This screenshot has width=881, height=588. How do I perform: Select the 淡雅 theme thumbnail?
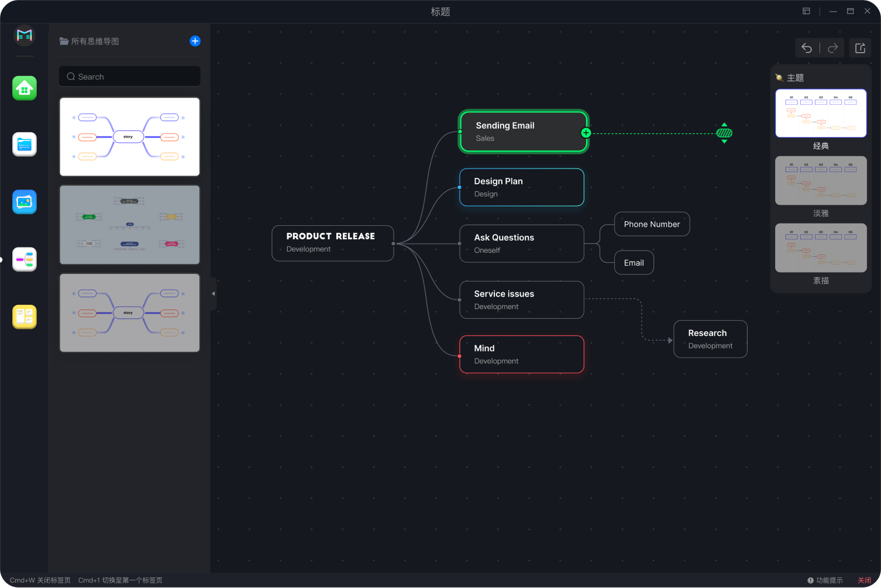point(821,180)
